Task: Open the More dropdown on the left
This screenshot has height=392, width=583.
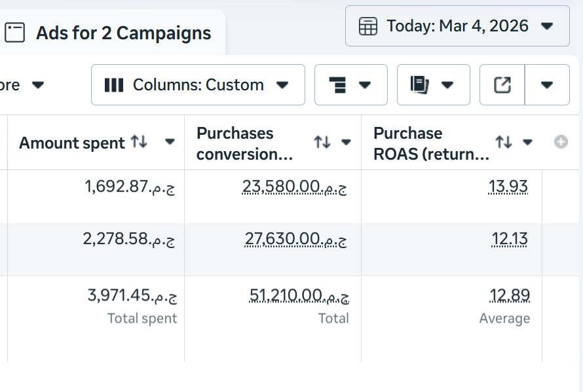Action: click(22, 85)
